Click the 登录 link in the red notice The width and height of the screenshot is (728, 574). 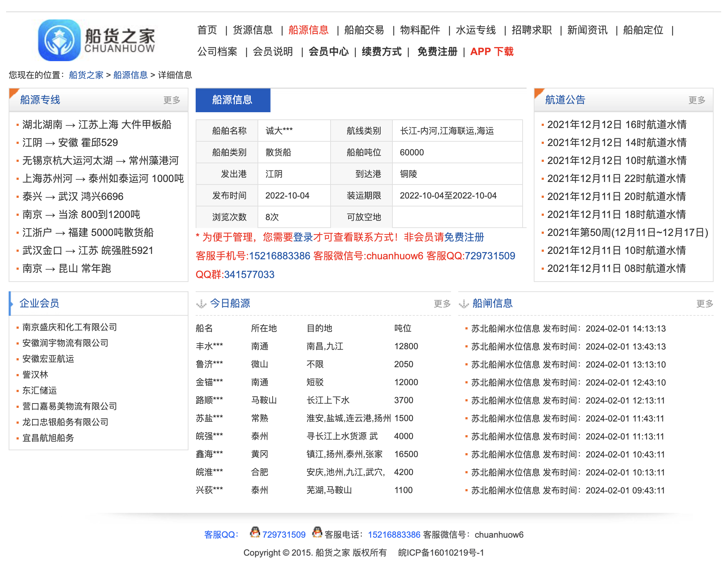pyautogui.click(x=303, y=237)
